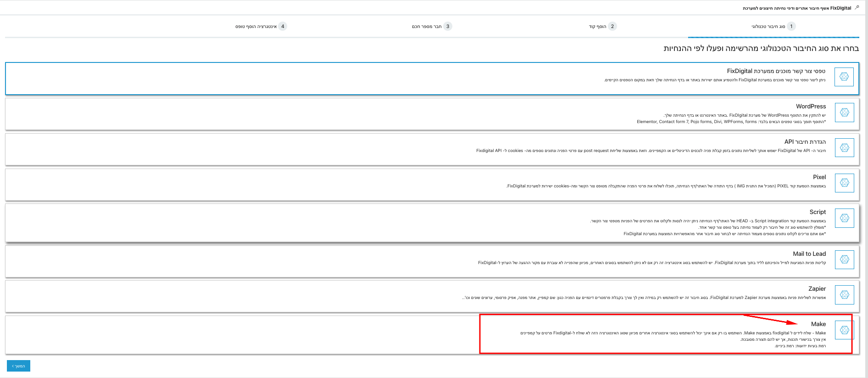
Task: Click the WordPress connection icon
Action: click(x=844, y=112)
